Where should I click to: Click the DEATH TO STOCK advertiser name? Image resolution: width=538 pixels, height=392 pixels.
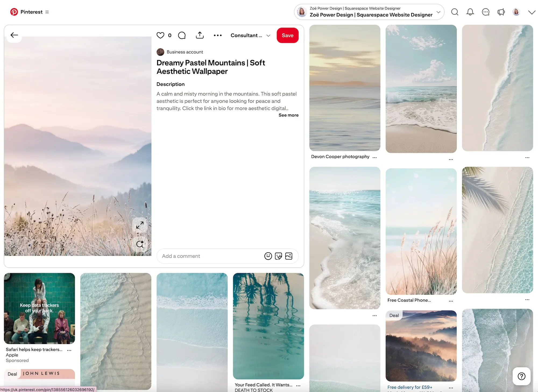(254, 390)
